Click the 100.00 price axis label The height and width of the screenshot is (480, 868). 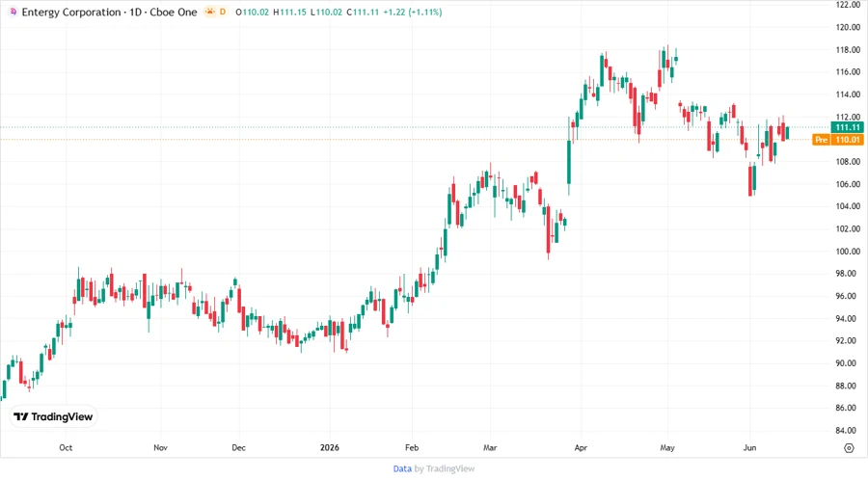(848, 252)
